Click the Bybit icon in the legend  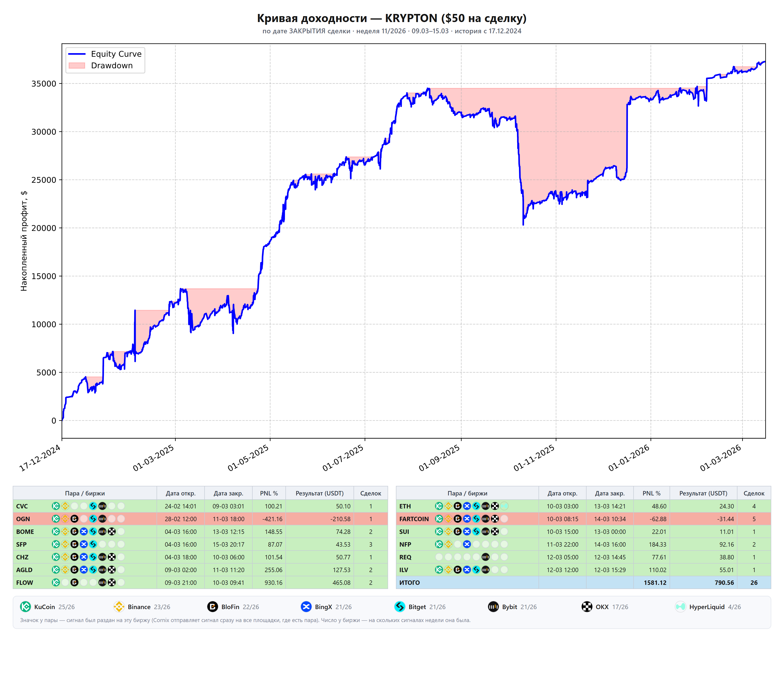pyautogui.click(x=493, y=606)
